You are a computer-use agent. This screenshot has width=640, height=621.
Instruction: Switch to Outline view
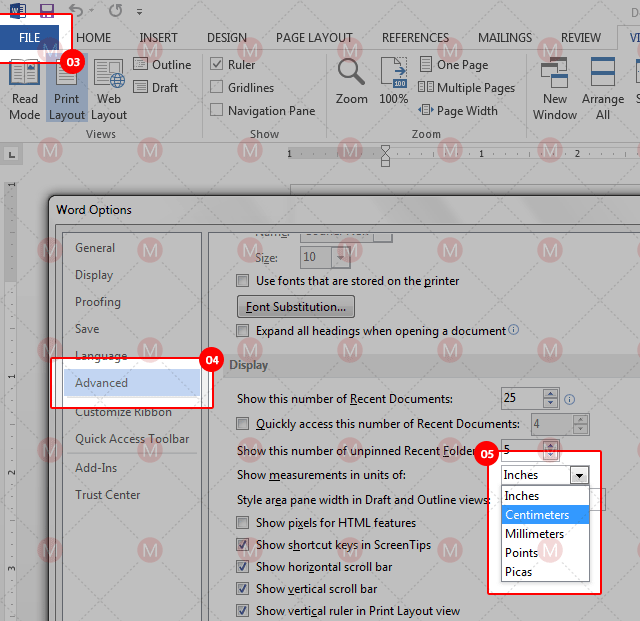(162, 65)
